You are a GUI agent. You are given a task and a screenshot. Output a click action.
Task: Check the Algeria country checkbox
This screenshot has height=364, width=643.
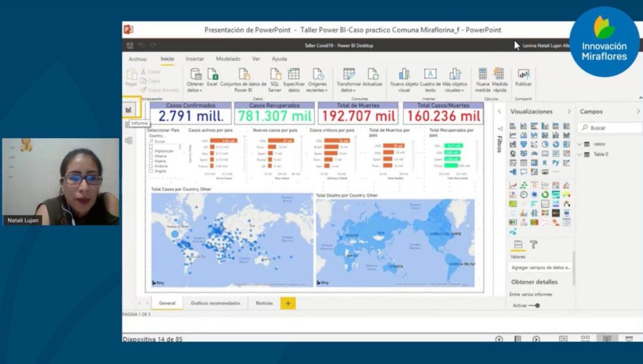point(151,161)
